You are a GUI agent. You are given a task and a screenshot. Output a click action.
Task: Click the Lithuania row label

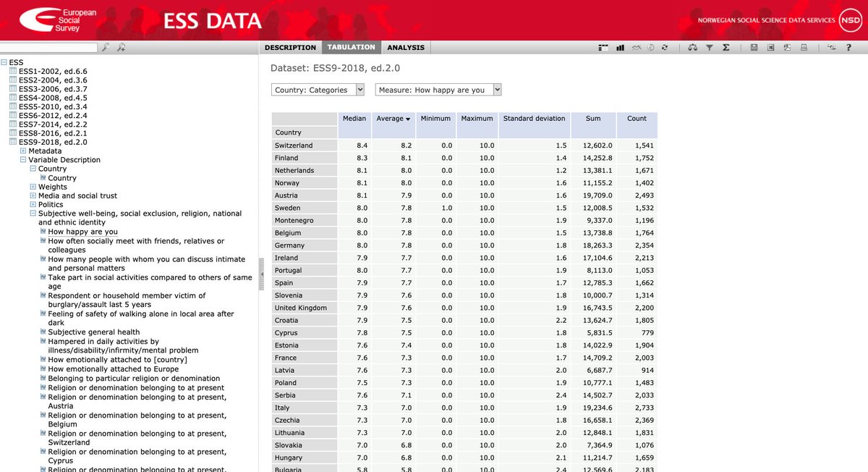click(x=289, y=433)
